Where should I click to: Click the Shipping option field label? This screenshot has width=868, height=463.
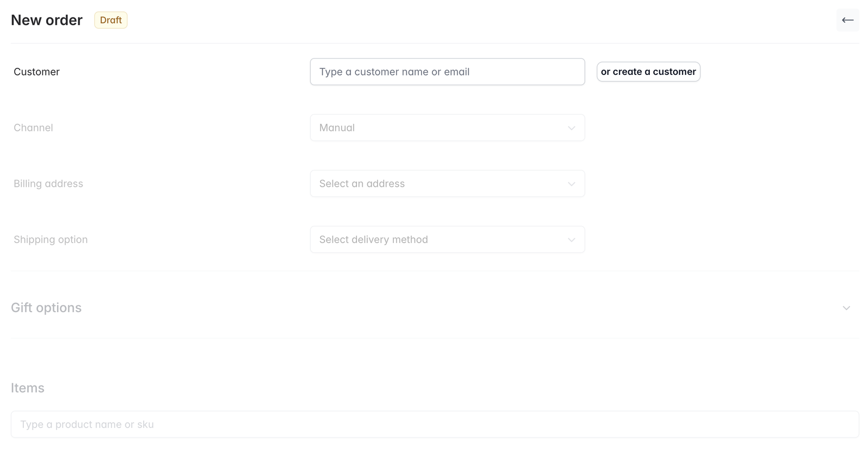pyautogui.click(x=50, y=239)
